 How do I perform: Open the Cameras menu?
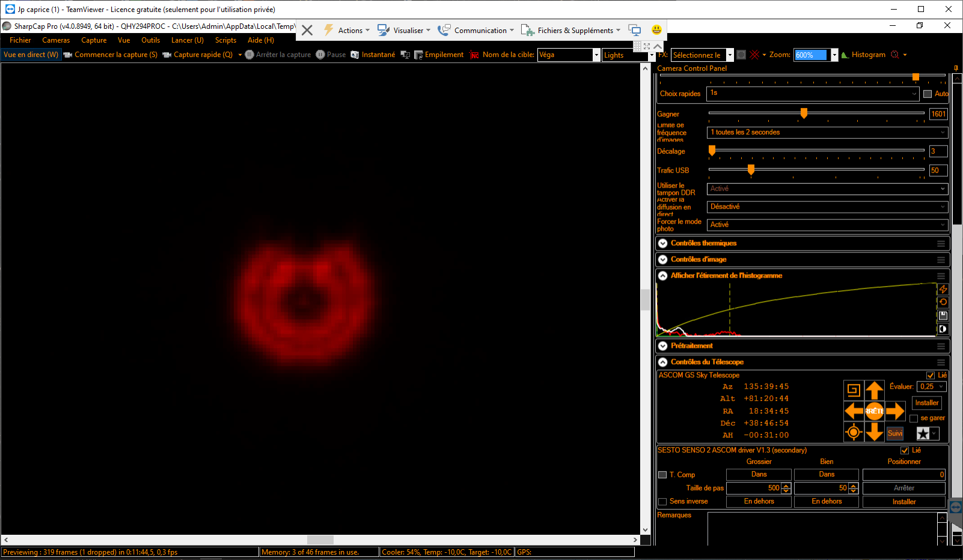click(x=56, y=40)
